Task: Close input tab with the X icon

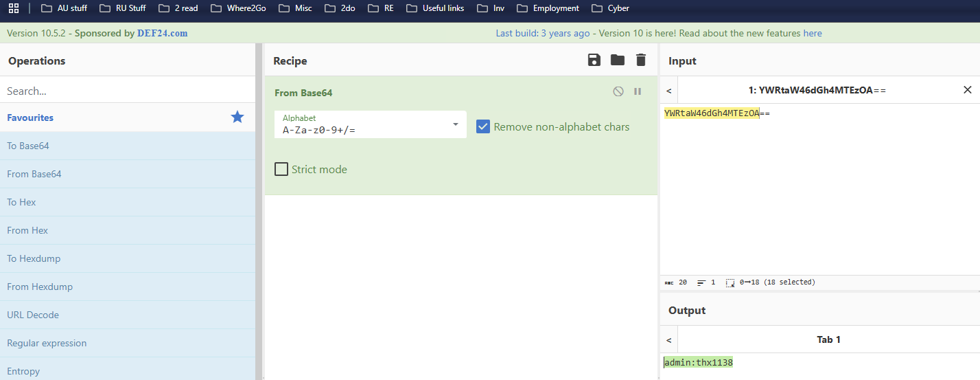Action: tap(968, 90)
